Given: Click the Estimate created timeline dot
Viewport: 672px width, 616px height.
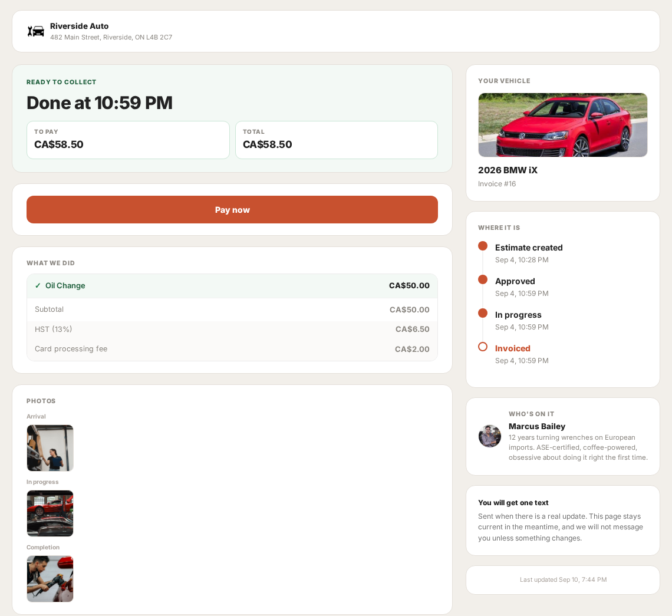Looking at the screenshot, I should (483, 246).
